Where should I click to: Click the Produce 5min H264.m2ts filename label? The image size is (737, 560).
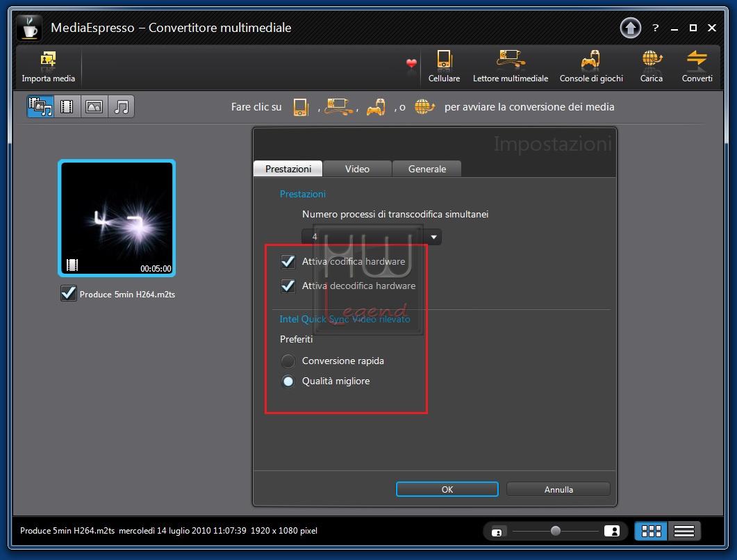(x=127, y=295)
